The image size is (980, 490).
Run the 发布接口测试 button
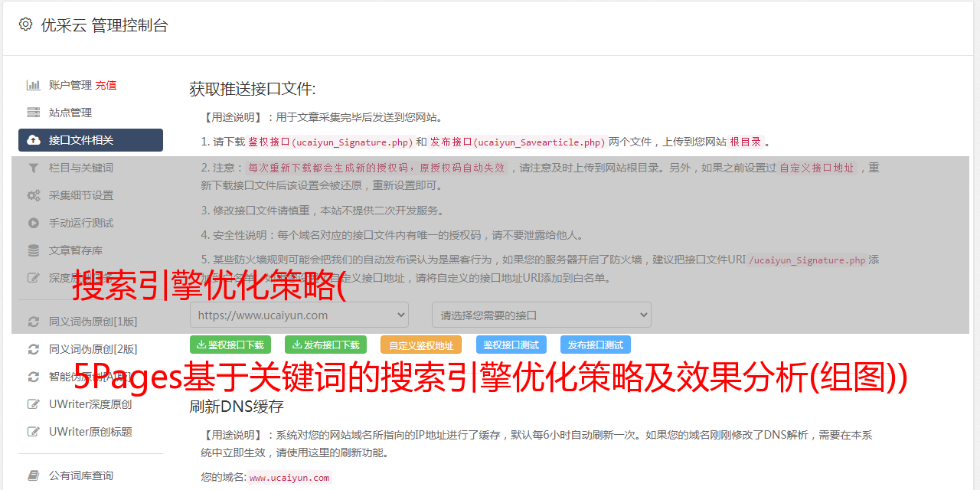(596, 345)
